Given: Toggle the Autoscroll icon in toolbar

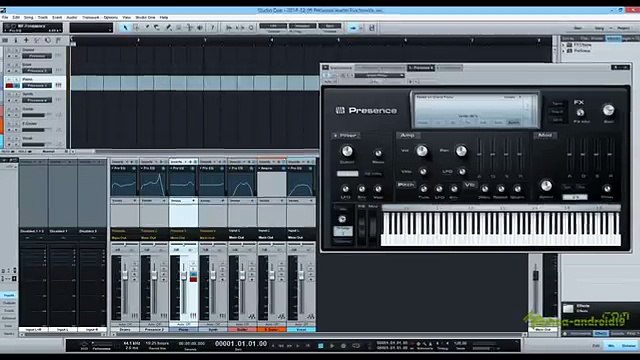Looking at the screenshot, I should coord(353,28).
